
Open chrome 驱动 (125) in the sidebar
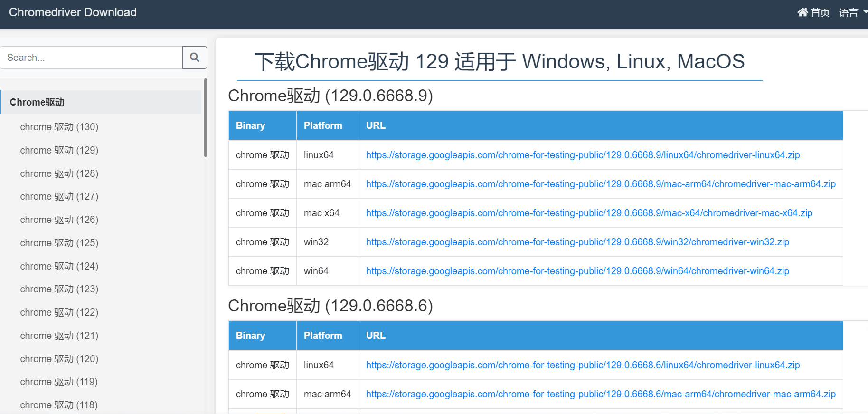tap(59, 243)
